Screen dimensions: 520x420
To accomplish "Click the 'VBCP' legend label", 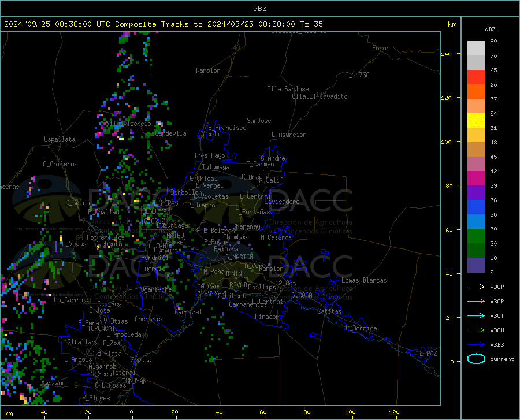I will tap(497, 287).
